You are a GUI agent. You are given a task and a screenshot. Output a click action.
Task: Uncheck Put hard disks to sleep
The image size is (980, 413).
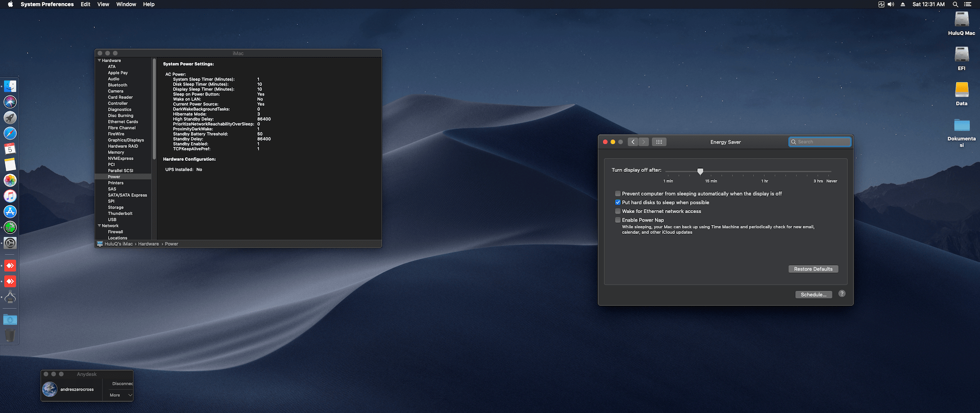click(618, 202)
